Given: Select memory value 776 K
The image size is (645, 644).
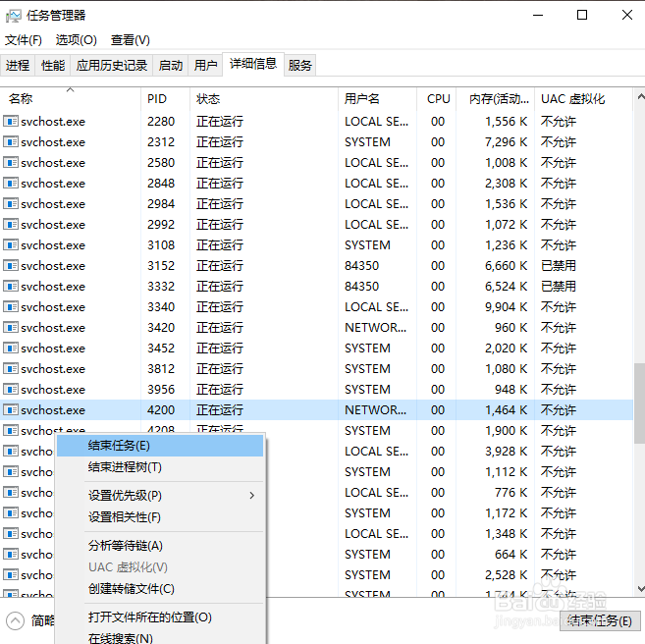Looking at the screenshot, I should (511, 492).
